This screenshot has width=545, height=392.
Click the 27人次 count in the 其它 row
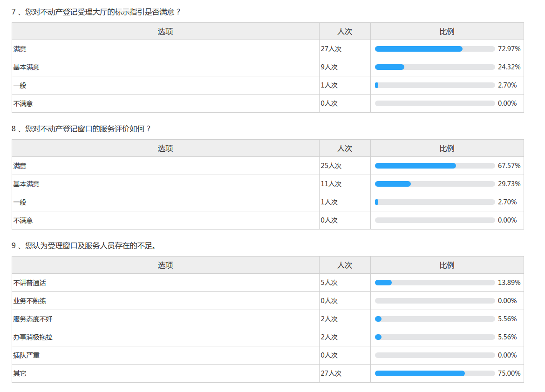click(x=331, y=373)
